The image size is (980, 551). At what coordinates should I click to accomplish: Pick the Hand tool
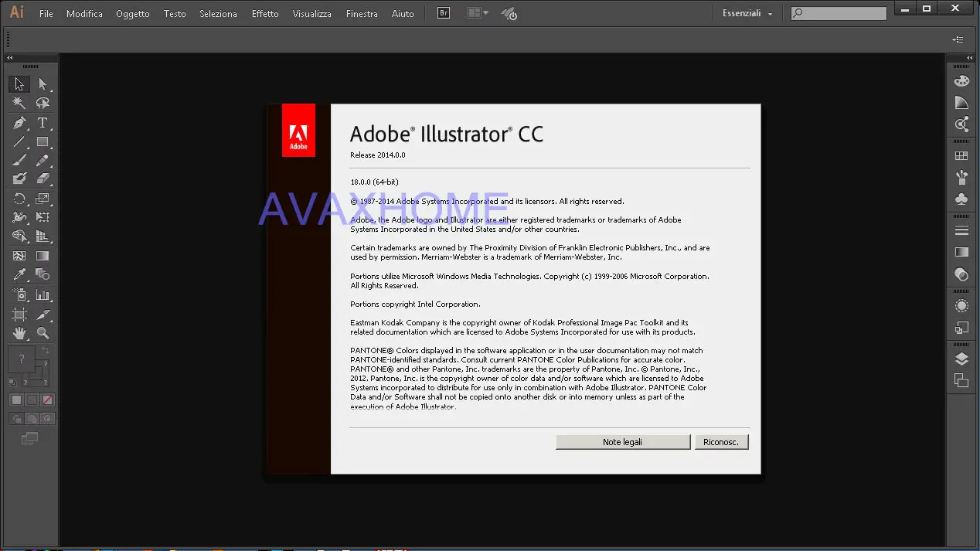coord(19,333)
